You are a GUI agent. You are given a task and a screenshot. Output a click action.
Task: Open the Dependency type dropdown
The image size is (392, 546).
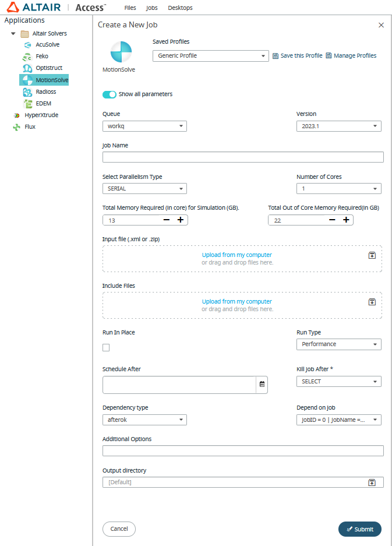pos(144,420)
